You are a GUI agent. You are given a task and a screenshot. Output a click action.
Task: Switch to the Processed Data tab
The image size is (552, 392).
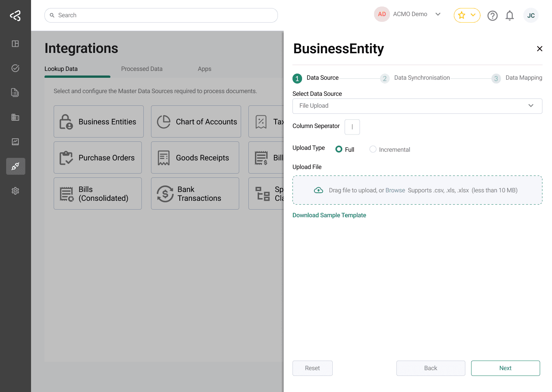click(142, 69)
